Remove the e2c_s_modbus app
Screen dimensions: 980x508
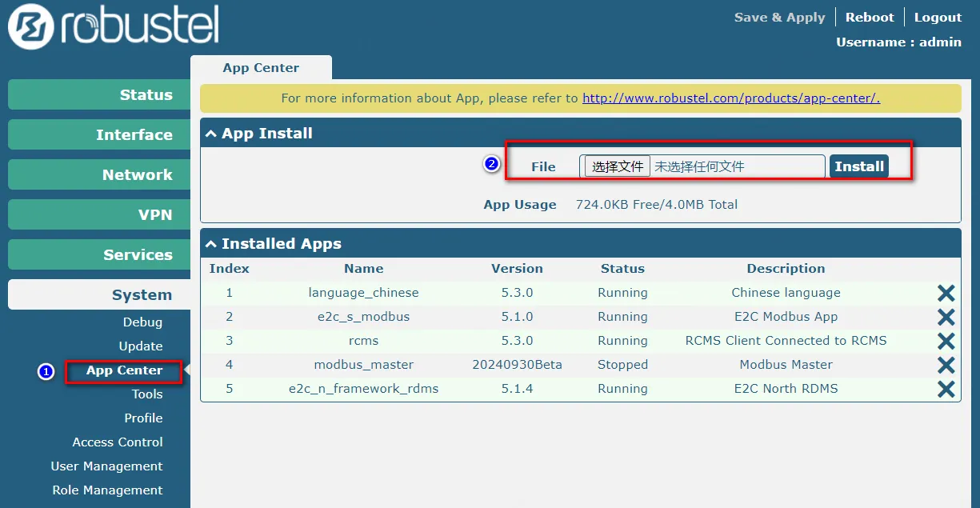pos(946,318)
